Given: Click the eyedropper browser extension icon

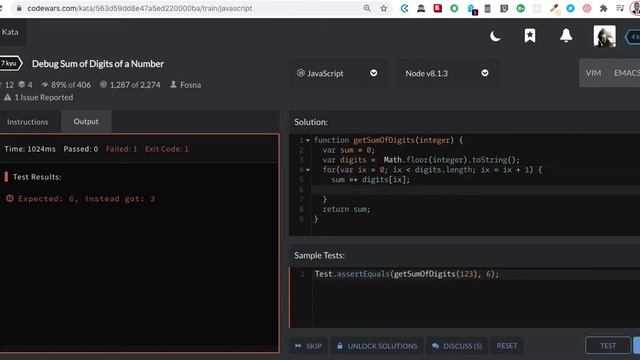Looking at the screenshot, I should (x=554, y=8).
